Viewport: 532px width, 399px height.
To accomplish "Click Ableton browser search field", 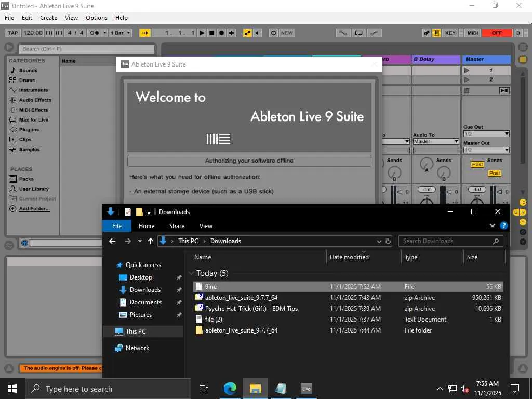I will point(87,49).
